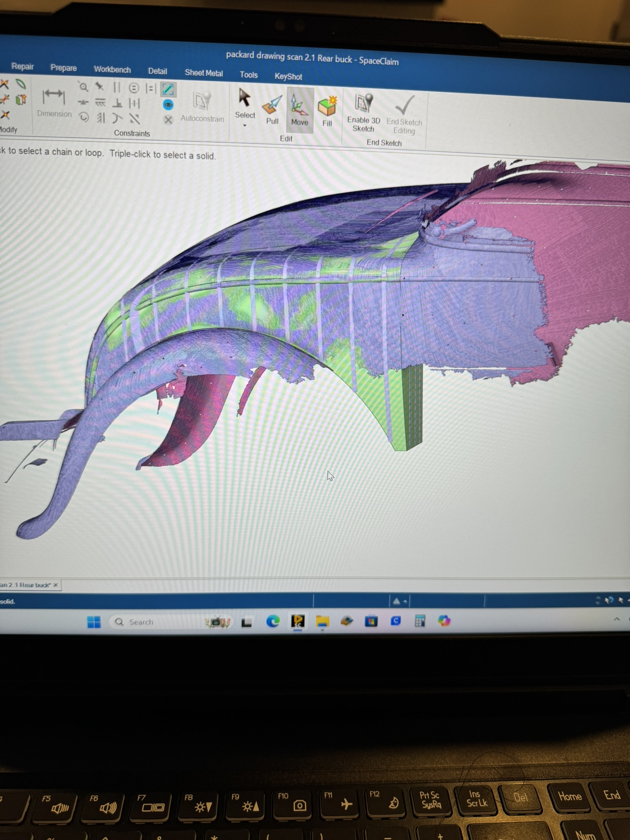Click the highlighted Move tool

pos(299,110)
